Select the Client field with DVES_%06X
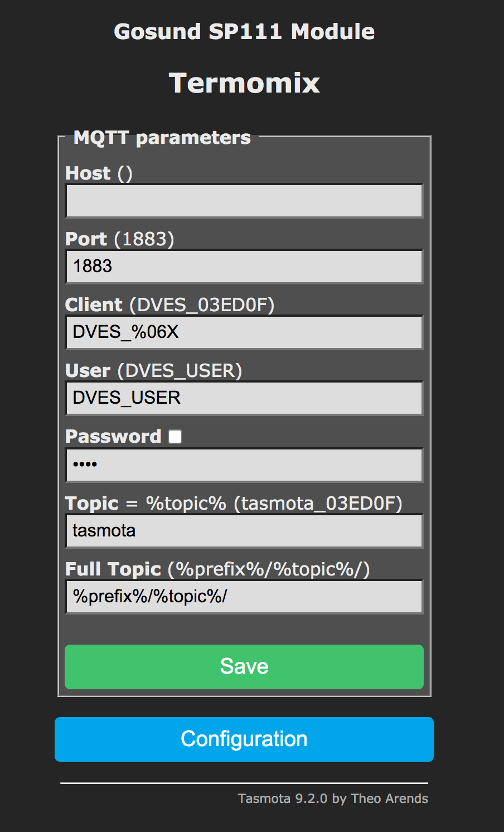The width and height of the screenshot is (504, 832). click(244, 332)
